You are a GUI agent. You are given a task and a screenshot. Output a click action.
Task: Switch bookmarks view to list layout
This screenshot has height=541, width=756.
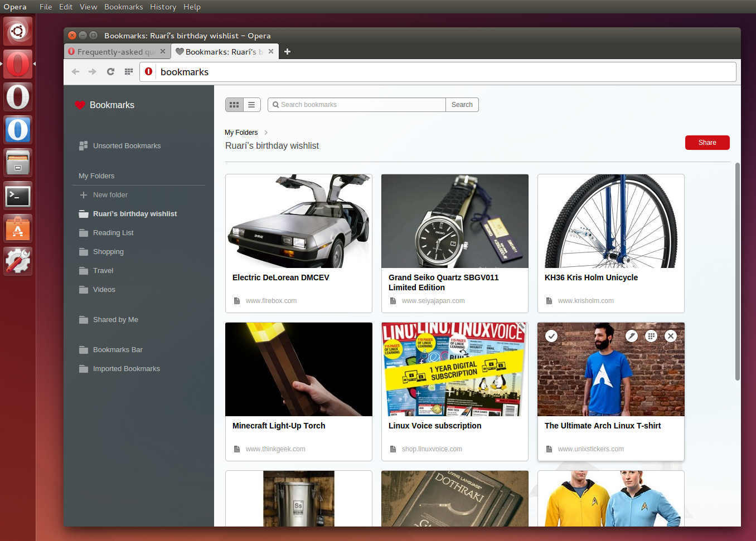pyautogui.click(x=251, y=104)
